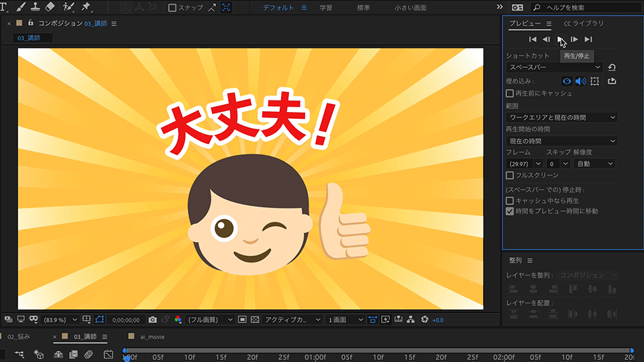Open the コンポジション 03_講師 panel menu
The width and height of the screenshot is (644, 362).
(x=114, y=24)
